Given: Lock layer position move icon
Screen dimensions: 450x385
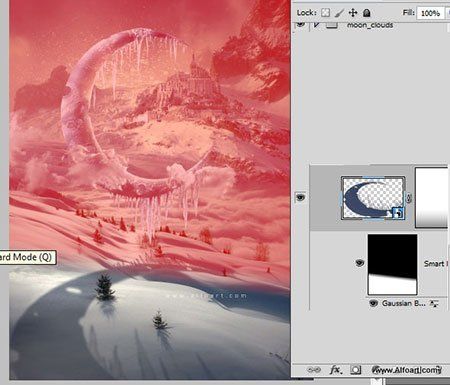Looking at the screenshot, I should [353, 13].
